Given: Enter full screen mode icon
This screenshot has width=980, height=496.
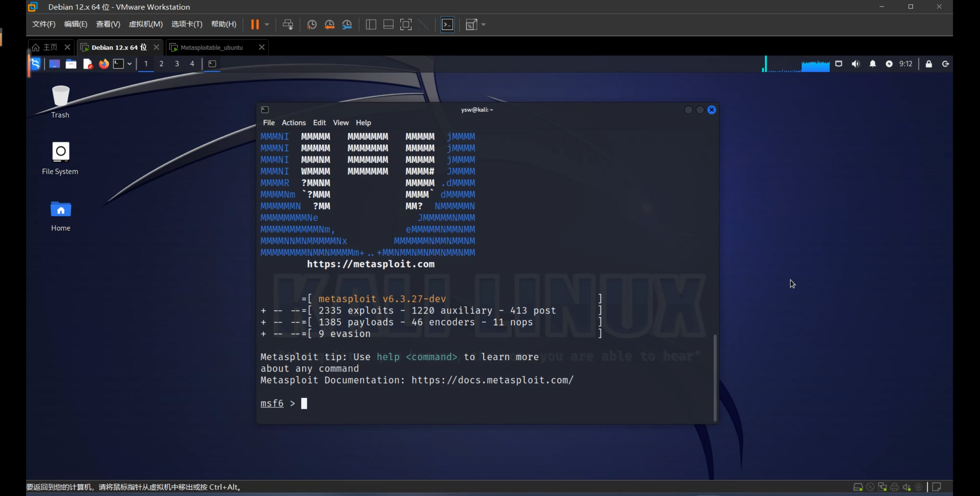Looking at the screenshot, I should pyautogui.click(x=406, y=25).
